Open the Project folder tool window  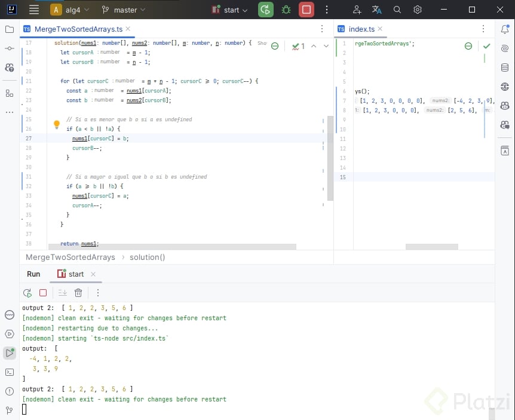tap(10, 29)
